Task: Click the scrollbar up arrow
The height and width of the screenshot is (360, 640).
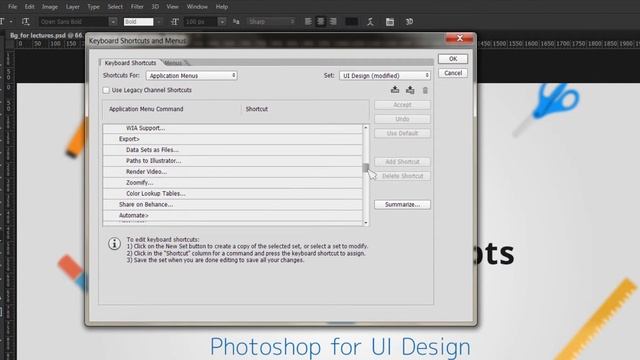Action: pyautogui.click(x=366, y=128)
